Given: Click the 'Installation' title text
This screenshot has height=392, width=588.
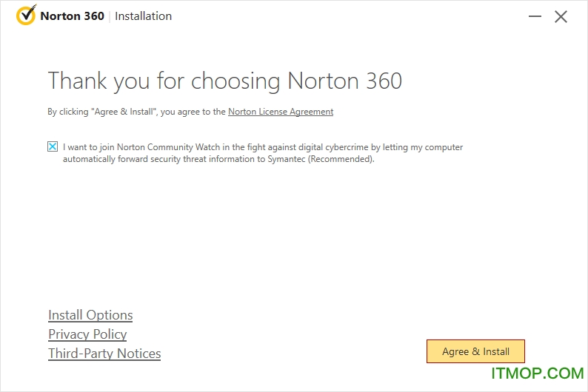Looking at the screenshot, I should point(143,16).
